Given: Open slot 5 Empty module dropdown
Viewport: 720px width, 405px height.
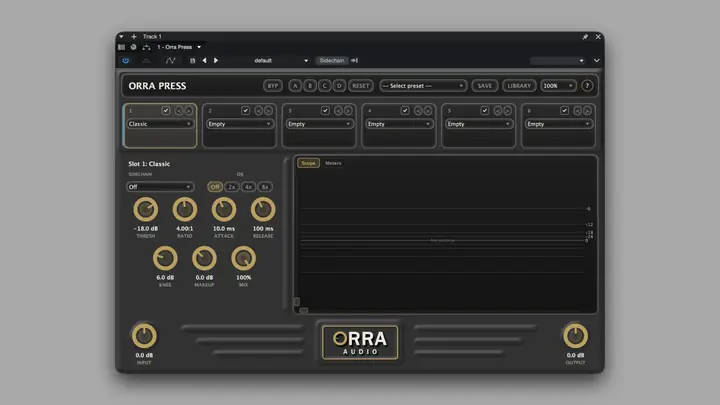Looking at the screenshot, I should (479, 124).
